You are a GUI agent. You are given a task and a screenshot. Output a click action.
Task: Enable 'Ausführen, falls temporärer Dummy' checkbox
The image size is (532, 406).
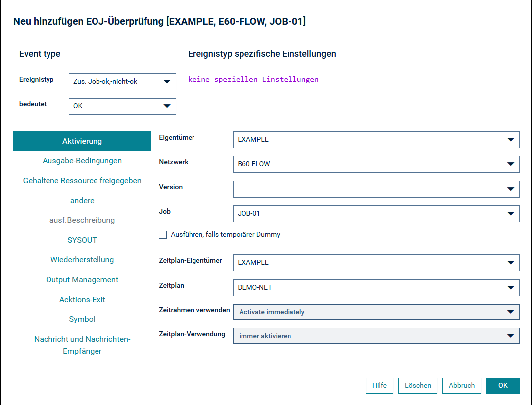pyautogui.click(x=163, y=235)
